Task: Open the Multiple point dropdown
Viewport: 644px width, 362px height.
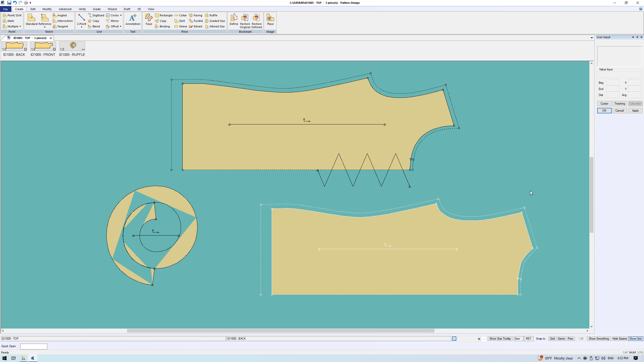Action: tap(20, 26)
